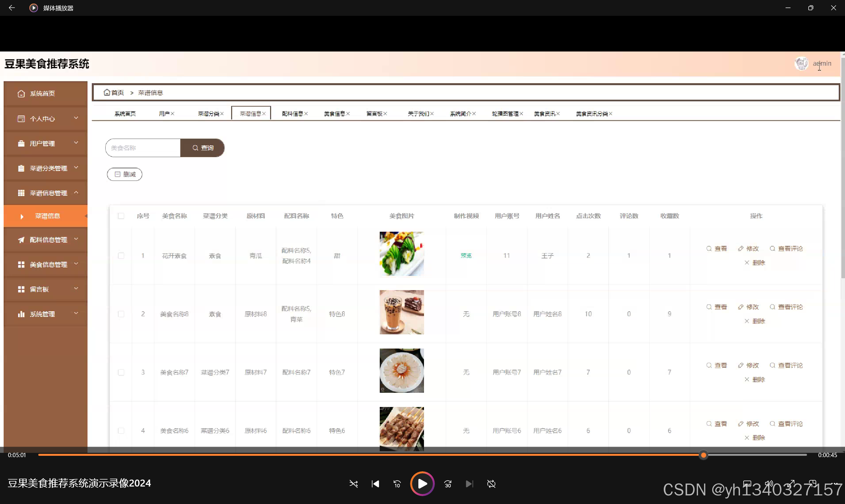Skip back 10 seconds
This screenshot has width=845, height=504.
397,484
